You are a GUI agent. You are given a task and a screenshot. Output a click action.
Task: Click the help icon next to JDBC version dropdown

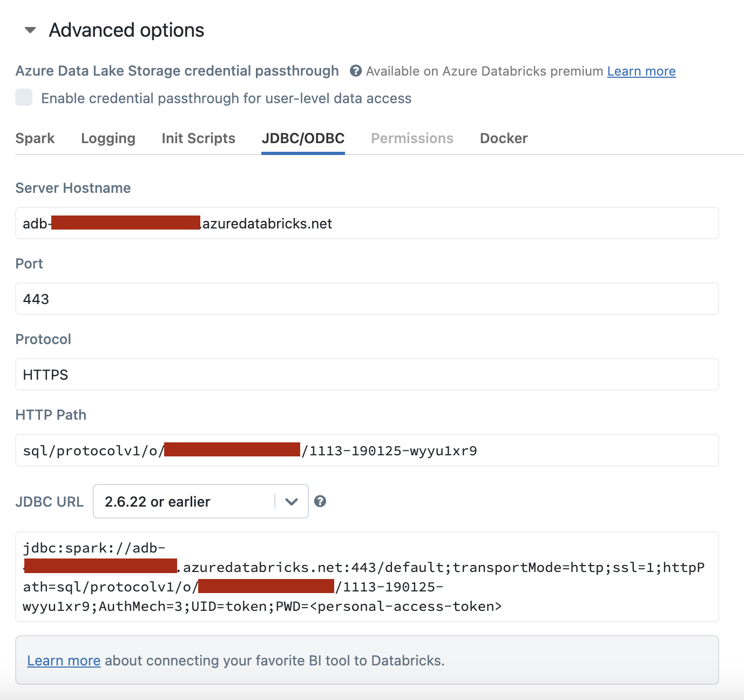320,501
